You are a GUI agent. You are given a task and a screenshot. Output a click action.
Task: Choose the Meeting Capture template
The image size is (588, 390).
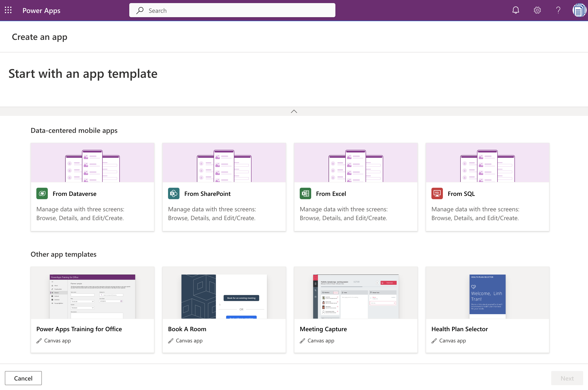point(355,310)
